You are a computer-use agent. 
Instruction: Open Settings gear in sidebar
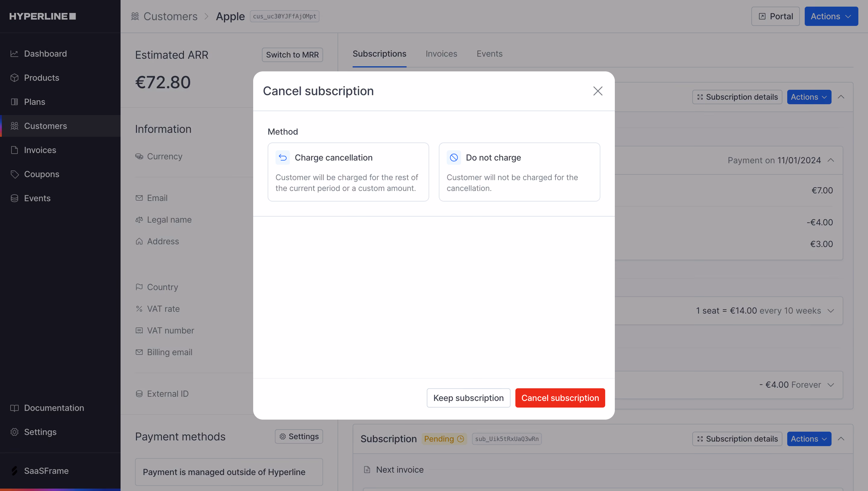click(14, 432)
